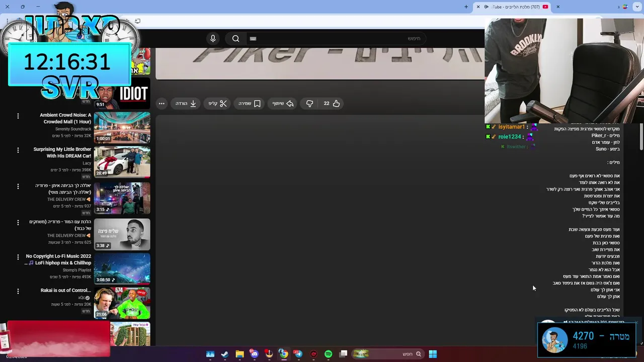644x362 pixels.
Task: Click the Share (שיתוף) button
Action: point(283,104)
